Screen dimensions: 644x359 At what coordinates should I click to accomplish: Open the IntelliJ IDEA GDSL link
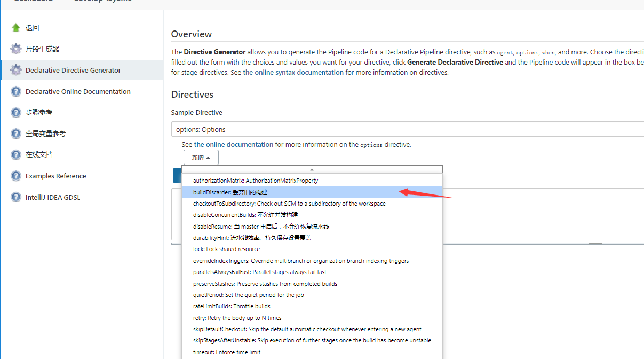coord(53,198)
